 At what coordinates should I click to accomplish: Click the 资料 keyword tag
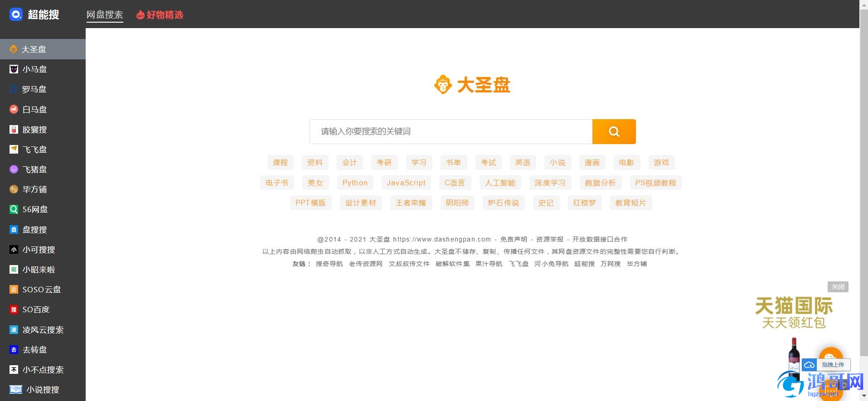pyautogui.click(x=315, y=162)
